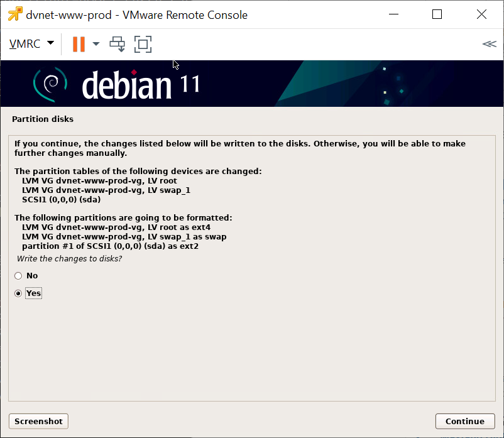Select the No radio button
This screenshot has width=504, height=438.
[x=18, y=276]
